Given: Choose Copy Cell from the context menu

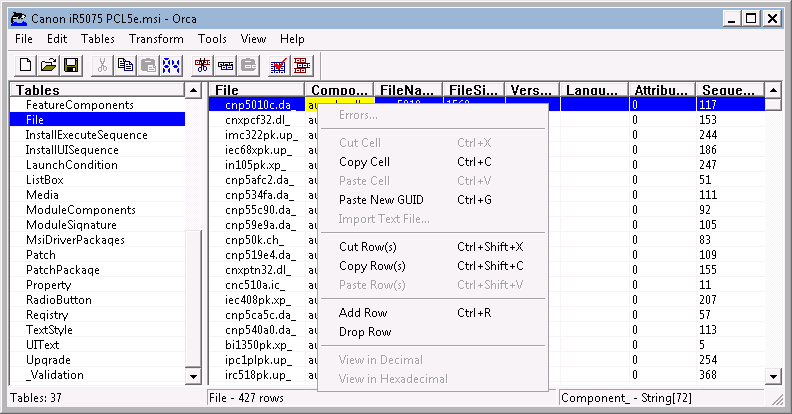Looking at the screenshot, I should tap(365, 162).
